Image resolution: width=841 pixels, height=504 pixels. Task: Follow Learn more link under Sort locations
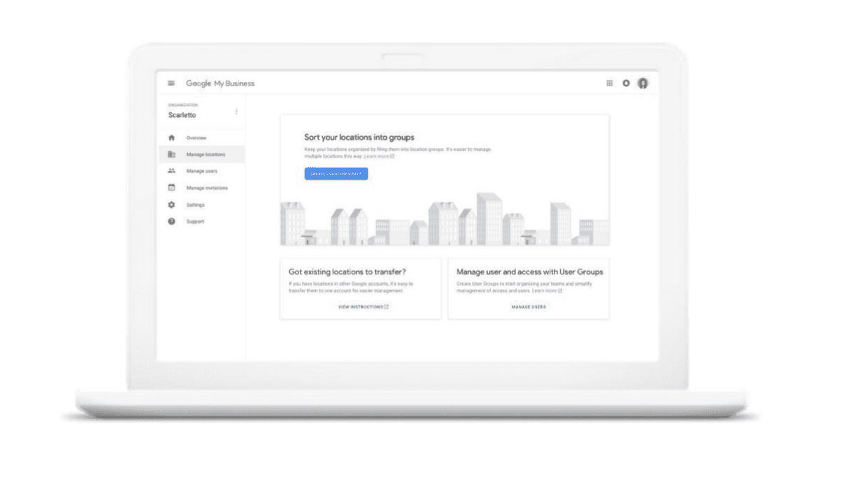pyautogui.click(x=379, y=157)
